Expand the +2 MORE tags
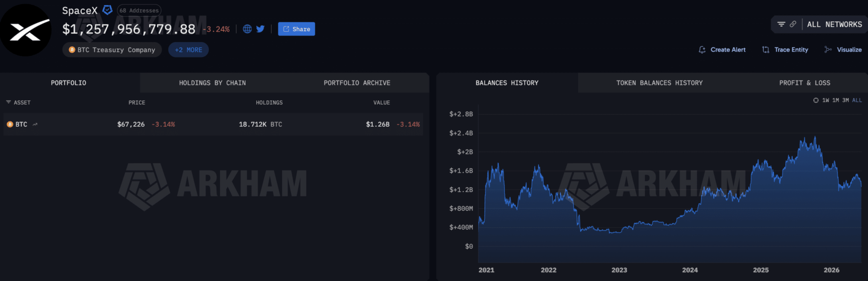Image resolution: width=868 pixels, height=281 pixels. click(x=189, y=50)
